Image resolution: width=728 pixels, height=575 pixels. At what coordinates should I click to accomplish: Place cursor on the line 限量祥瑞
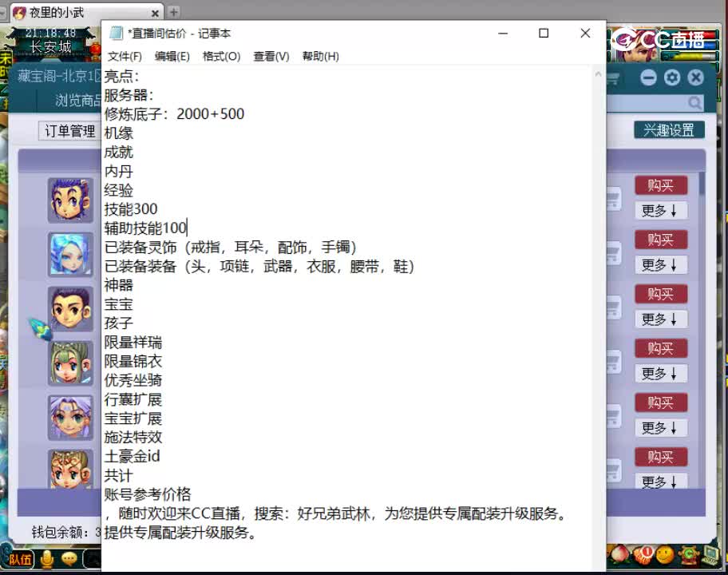click(x=133, y=343)
